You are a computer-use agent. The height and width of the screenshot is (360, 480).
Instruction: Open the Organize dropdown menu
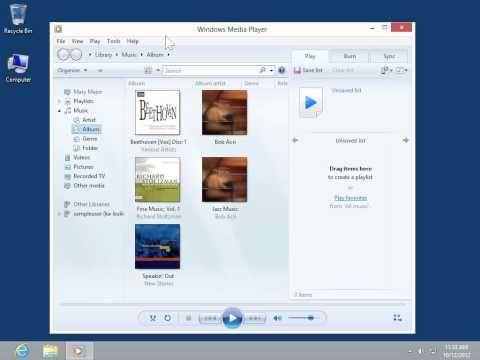pyautogui.click(x=72, y=70)
